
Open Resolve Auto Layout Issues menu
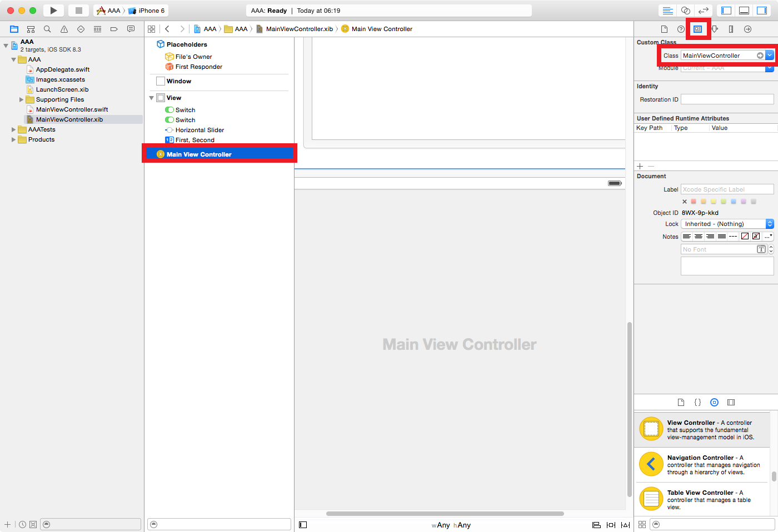pos(625,525)
